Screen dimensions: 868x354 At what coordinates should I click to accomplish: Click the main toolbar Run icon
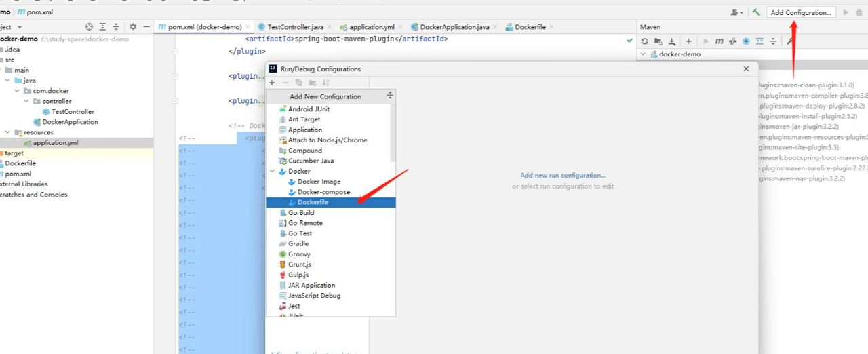(x=846, y=12)
